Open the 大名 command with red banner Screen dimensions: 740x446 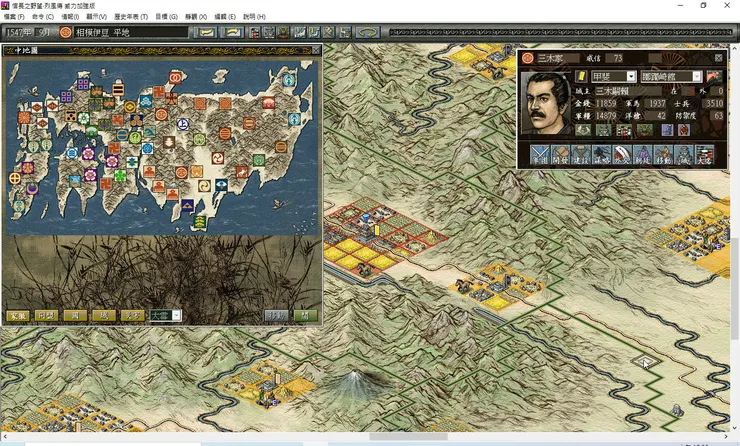tap(704, 155)
